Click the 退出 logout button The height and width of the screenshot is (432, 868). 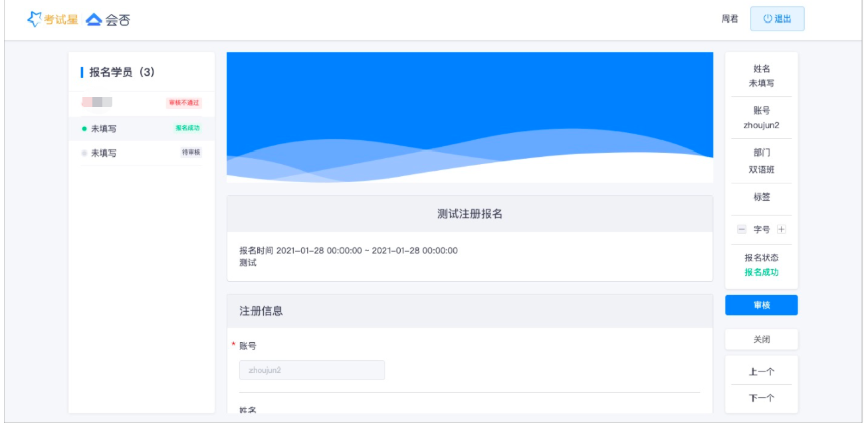777,19
